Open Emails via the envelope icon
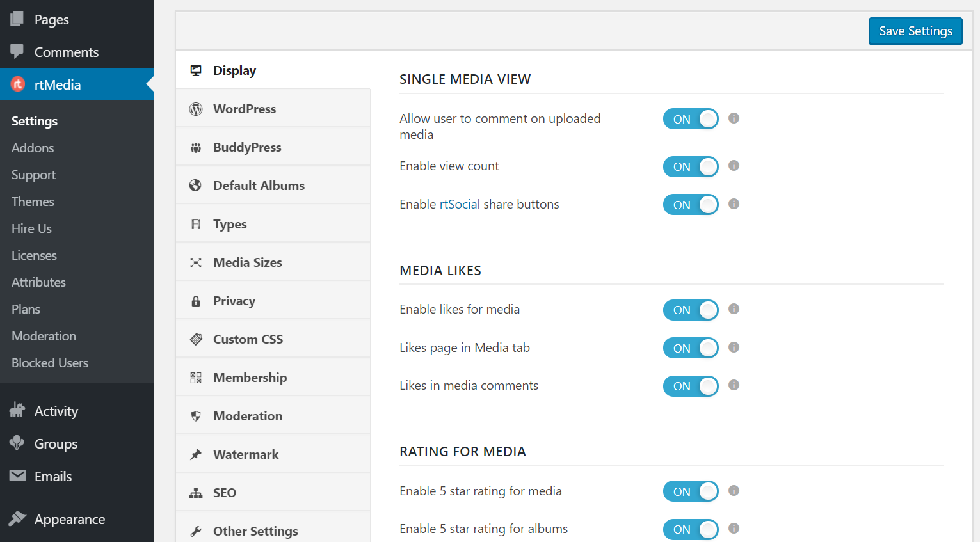 coord(18,476)
